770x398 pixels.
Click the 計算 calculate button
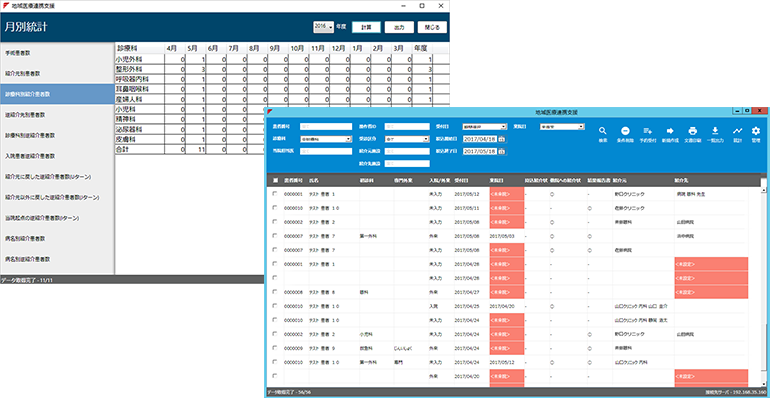(366, 27)
